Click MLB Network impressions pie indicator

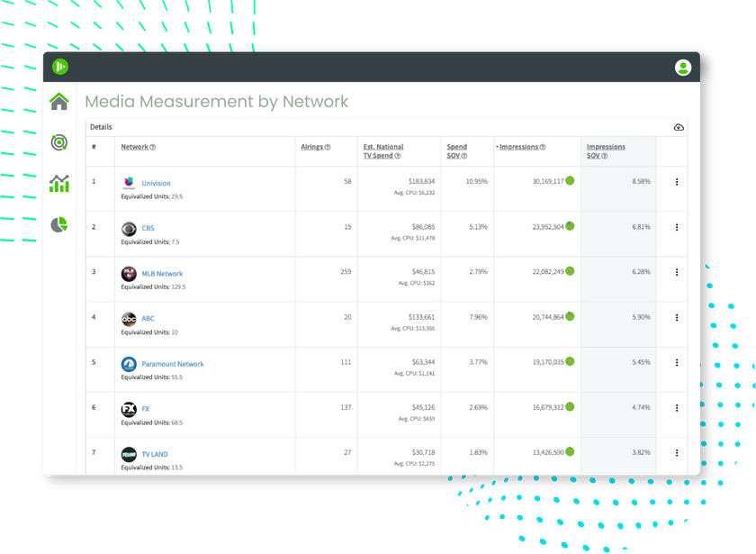(570, 271)
